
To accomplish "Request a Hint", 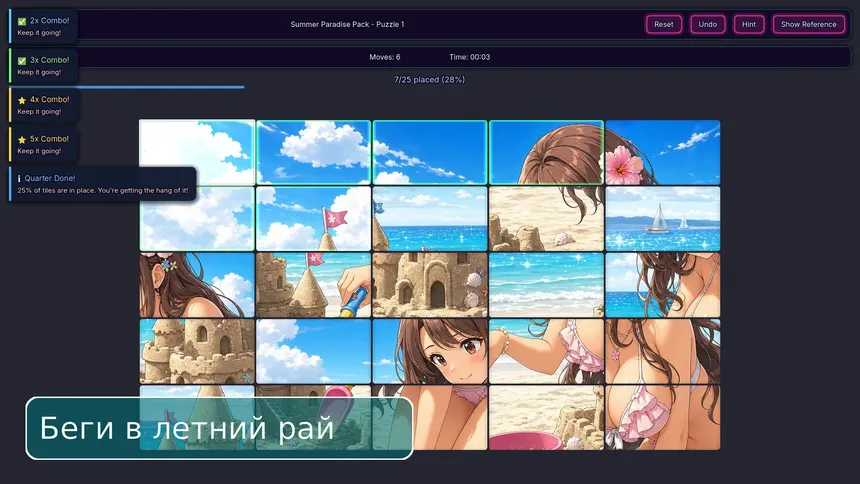I will point(749,24).
